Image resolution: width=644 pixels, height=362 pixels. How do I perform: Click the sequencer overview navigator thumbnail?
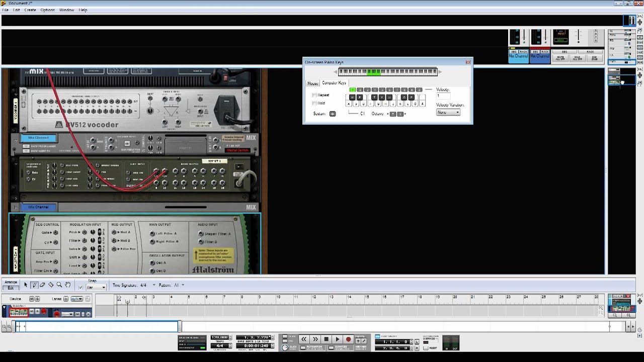click(621, 303)
